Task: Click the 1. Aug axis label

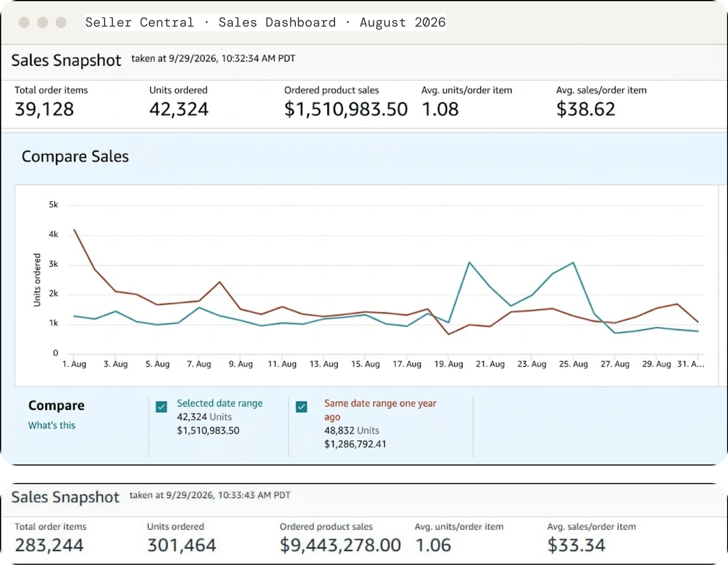Action: (74, 364)
